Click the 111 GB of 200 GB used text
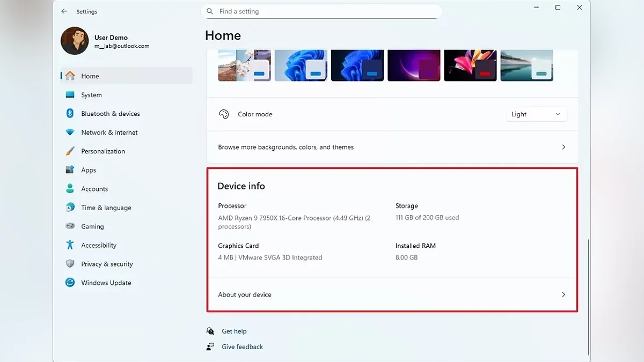The width and height of the screenshot is (644, 362). point(427,218)
